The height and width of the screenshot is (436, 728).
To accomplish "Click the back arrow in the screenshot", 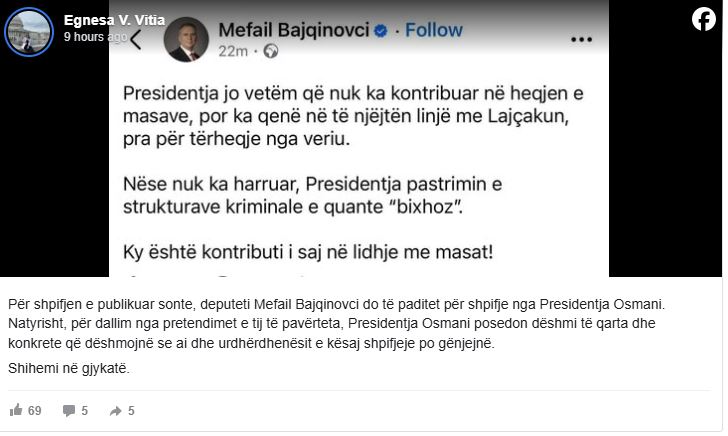I will 137,39.
